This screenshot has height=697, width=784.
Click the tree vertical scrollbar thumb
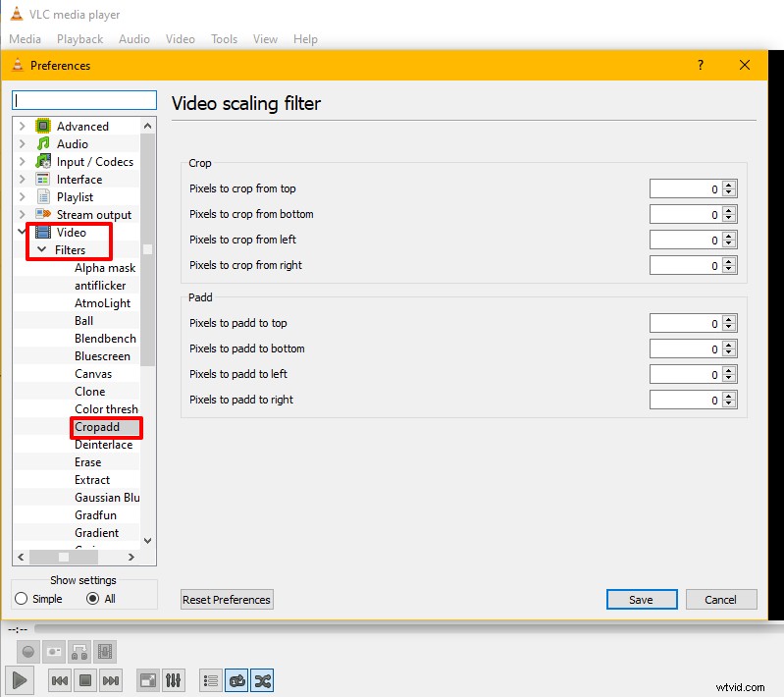coord(147,250)
